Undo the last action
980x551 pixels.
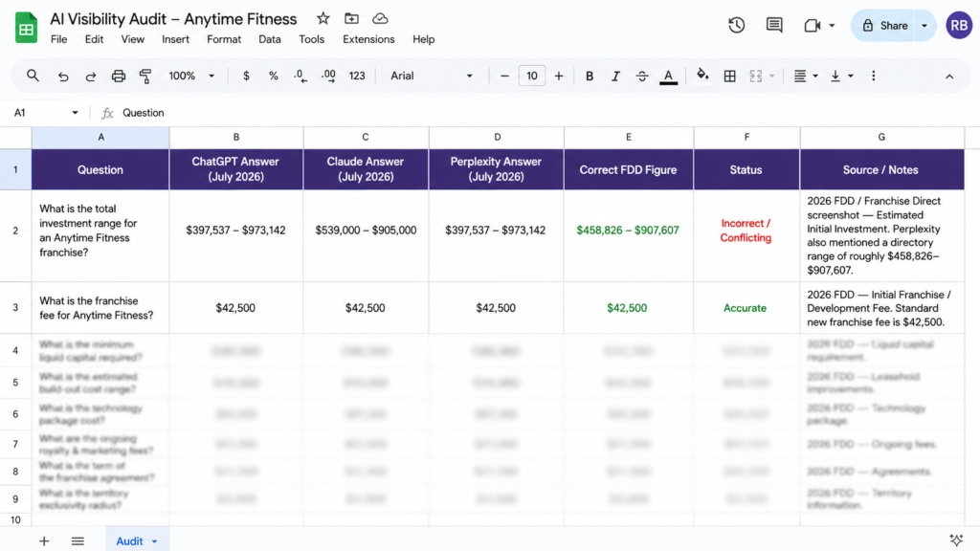pyautogui.click(x=63, y=77)
